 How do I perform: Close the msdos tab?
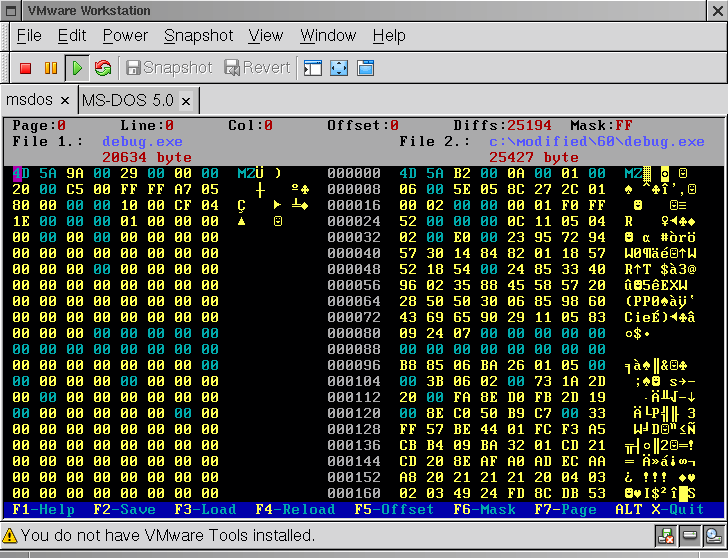pos(65,100)
